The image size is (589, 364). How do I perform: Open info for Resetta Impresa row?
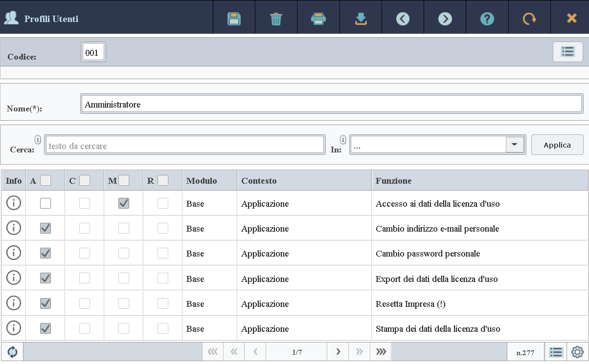point(14,303)
